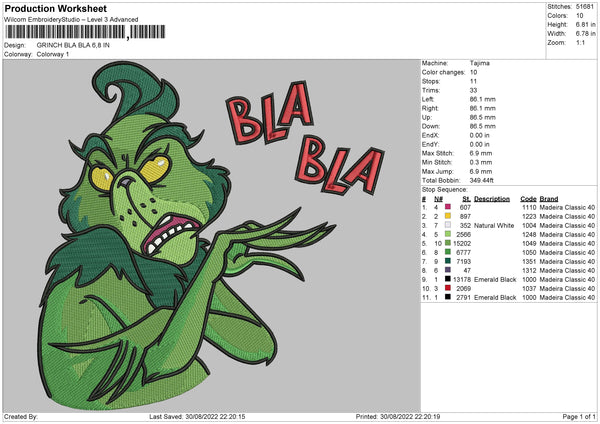The width and height of the screenshot is (600, 424).
Task: Click the Total Bobbin value "349.44ft"
Action: coord(482,180)
